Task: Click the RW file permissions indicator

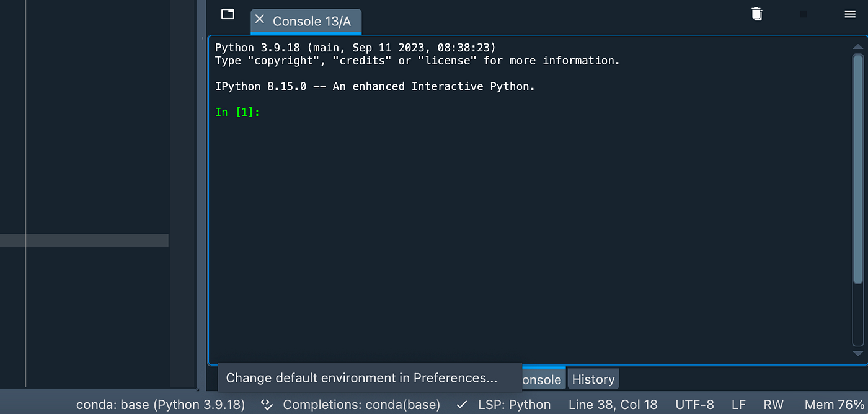Action: (x=774, y=405)
